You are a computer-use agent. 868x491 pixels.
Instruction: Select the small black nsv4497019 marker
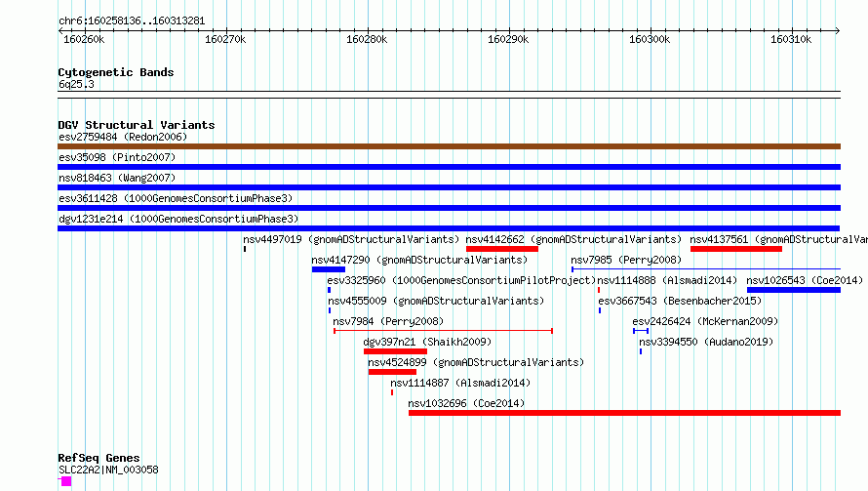(x=245, y=249)
